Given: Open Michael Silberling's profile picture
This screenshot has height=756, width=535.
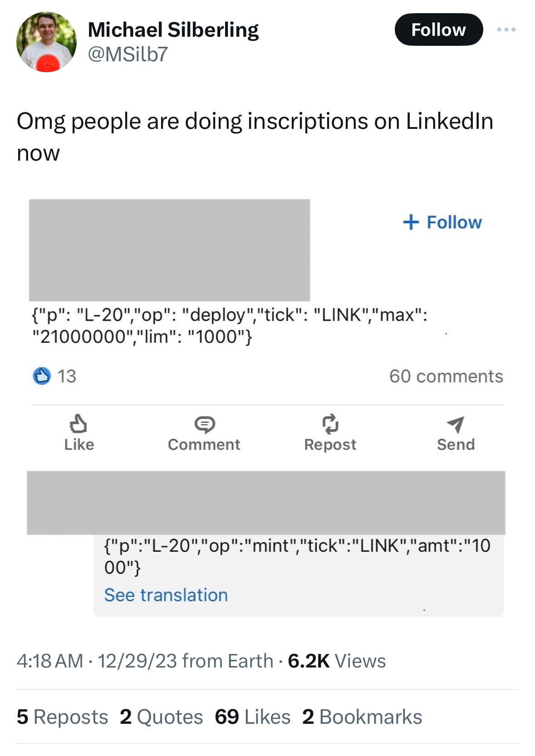Looking at the screenshot, I should pos(46,42).
